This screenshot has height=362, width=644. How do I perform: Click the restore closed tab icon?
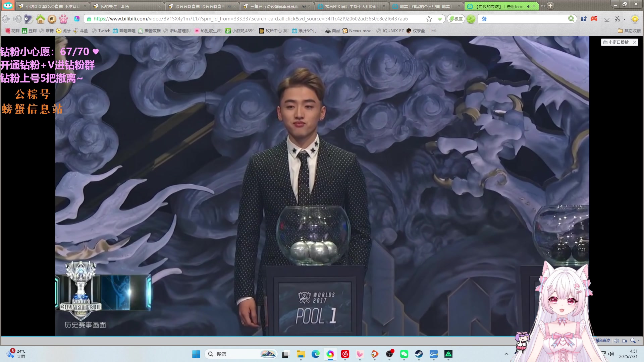tap(52, 19)
